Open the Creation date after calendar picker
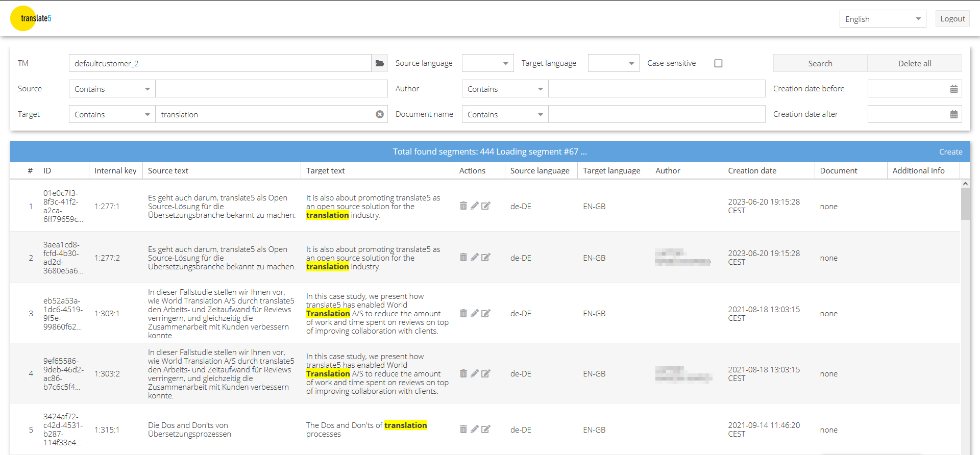980x455 pixels. click(953, 114)
